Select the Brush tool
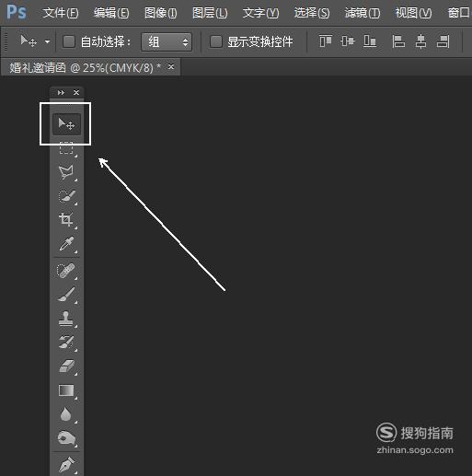 [66, 295]
